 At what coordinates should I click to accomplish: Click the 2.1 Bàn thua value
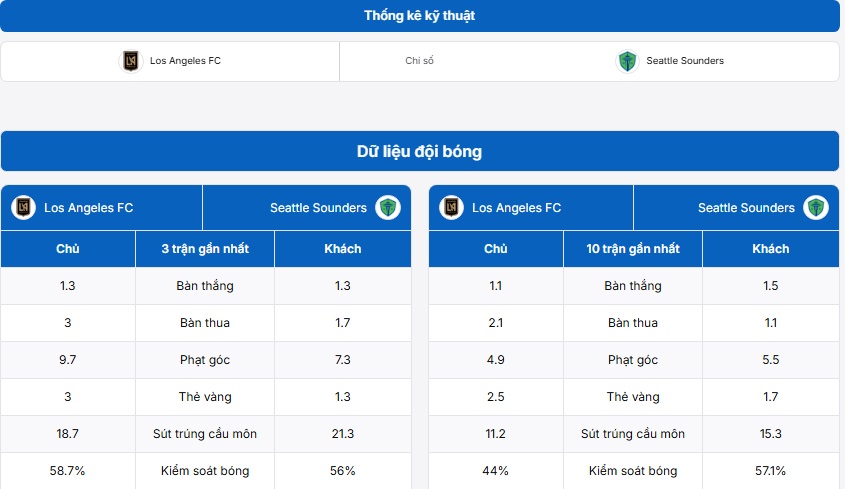[x=495, y=323]
